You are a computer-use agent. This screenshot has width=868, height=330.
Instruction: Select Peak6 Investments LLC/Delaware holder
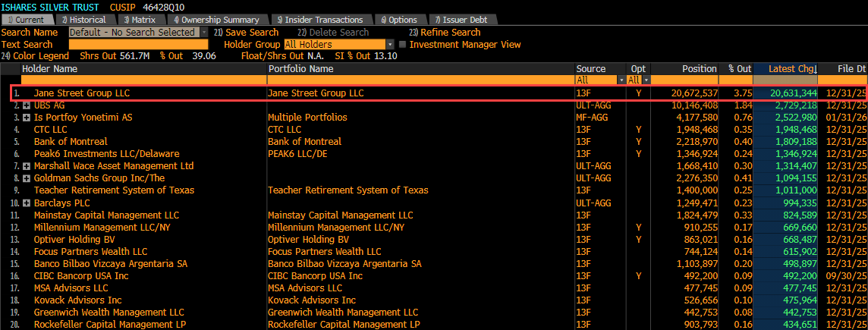pos(107,154)
